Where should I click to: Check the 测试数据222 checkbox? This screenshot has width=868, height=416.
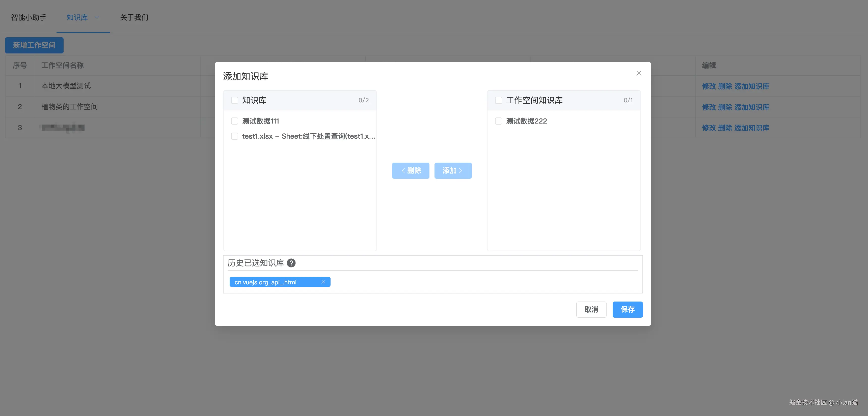tap(498, 121)
